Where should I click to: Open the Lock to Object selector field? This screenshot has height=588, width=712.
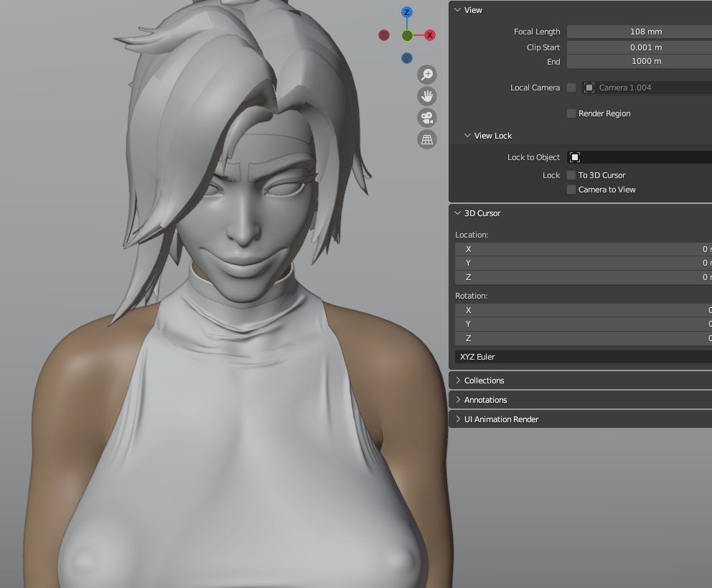click(x=640, y=157)
